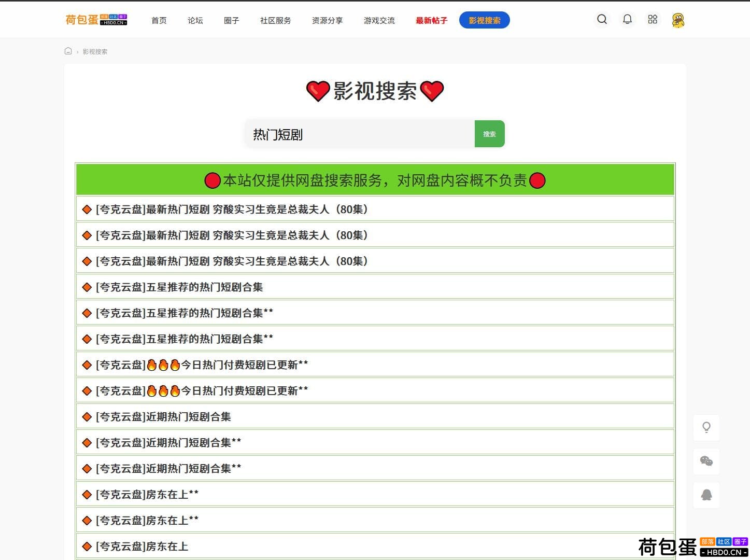
Task: Open the user avatar profile
Action: click(678, 20)
